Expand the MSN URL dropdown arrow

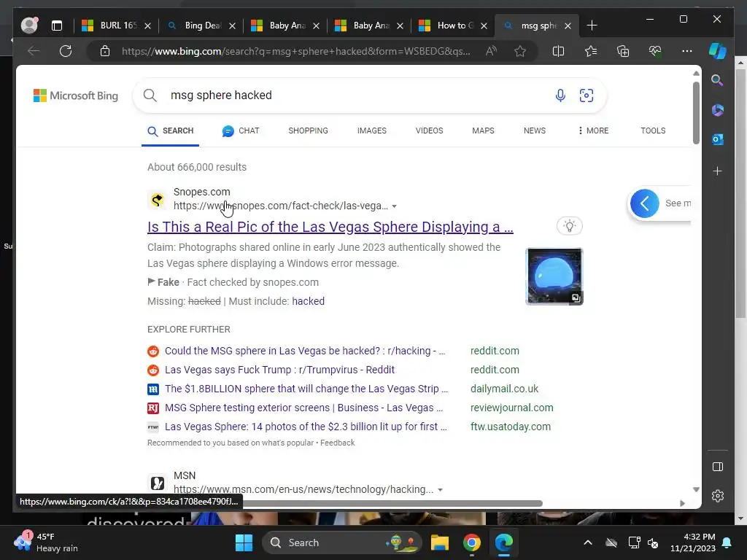click(x=440, y=490)
